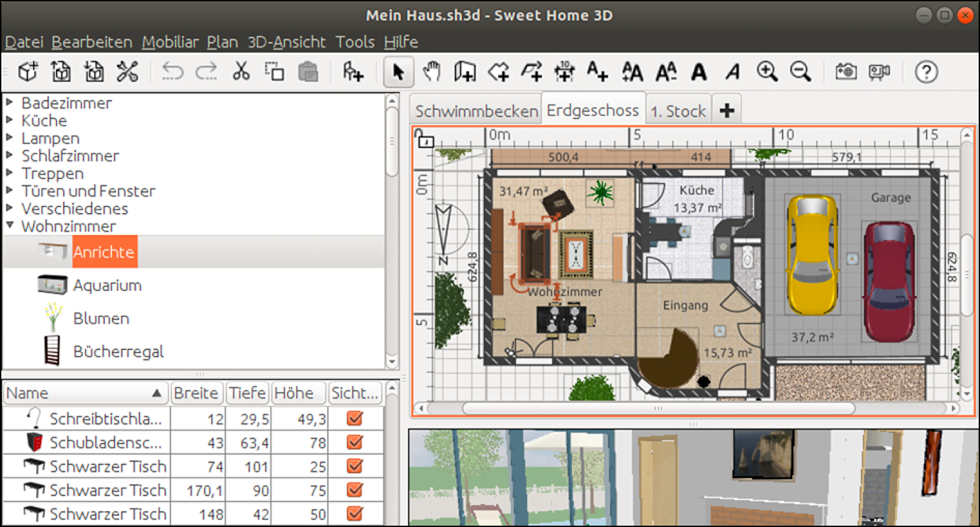Create a photo with the camera icon
Viewport: 980px width, 527px height.
846,72
